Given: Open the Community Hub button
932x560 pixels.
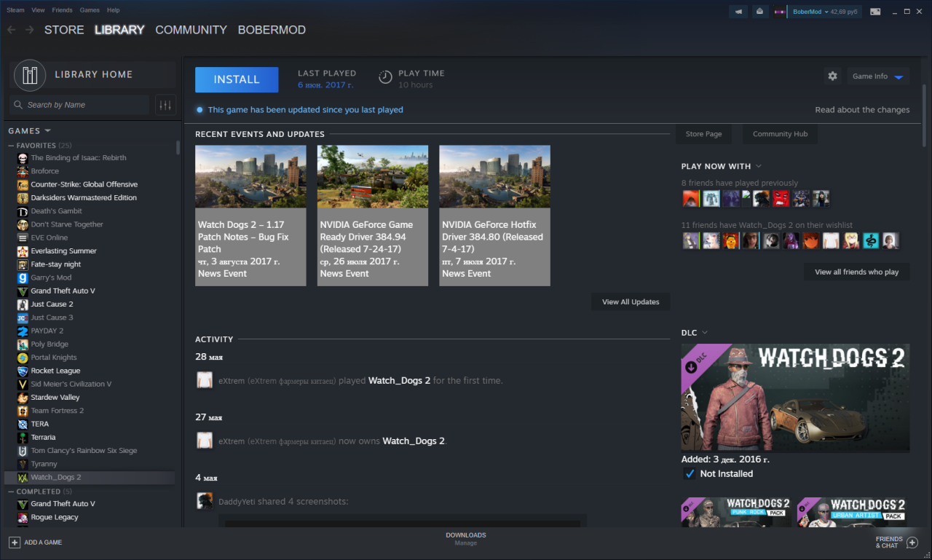Looking at the screenshot, I should click(780, 134).
